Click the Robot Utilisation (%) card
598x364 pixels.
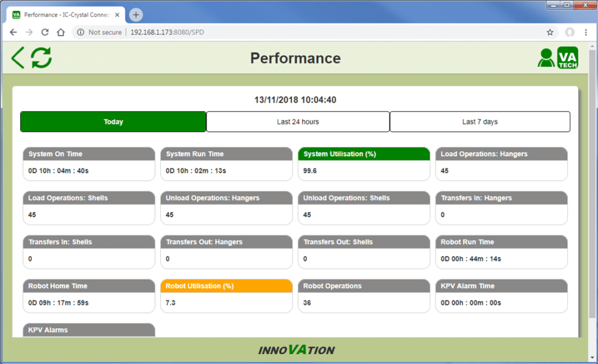click(226, 295)
